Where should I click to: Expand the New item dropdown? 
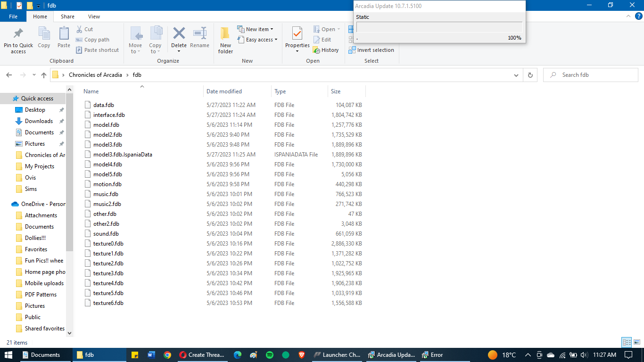coord(255,29)
